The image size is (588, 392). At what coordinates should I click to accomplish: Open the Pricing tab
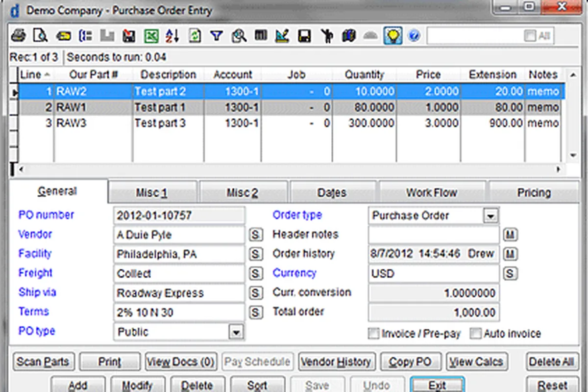tap(534, 193)
